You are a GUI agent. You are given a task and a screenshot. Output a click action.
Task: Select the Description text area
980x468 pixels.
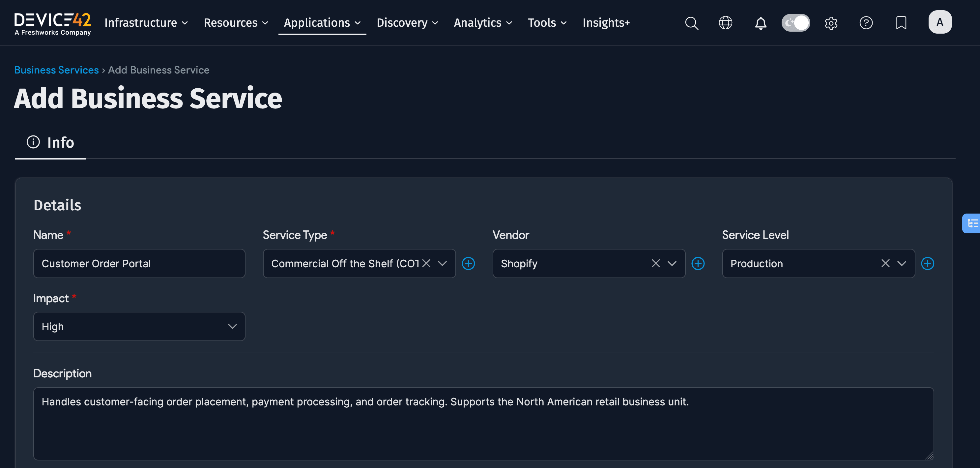coord(483,424)
